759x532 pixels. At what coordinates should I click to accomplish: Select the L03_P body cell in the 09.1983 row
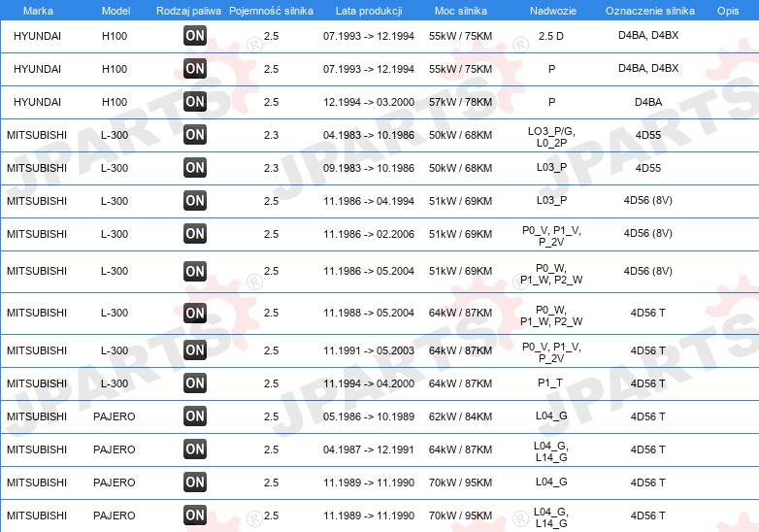[x=551, y=168]
